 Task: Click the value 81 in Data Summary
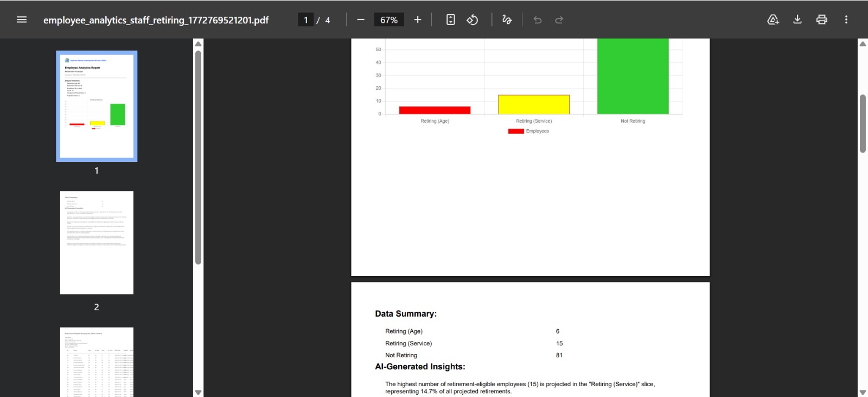click(x=559, y=355)
